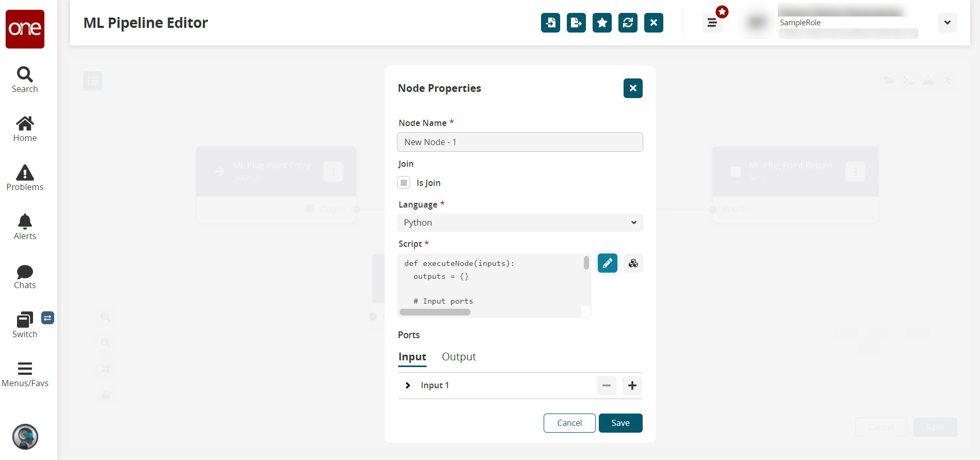Switch to the Output ports tab
The image size is (980, 460).
[x=459, y=357]
